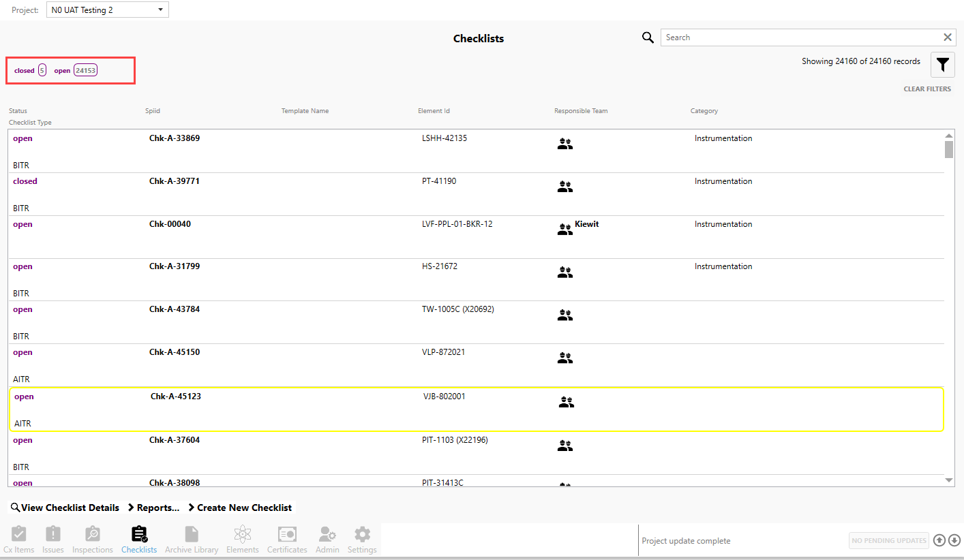Filter by the closed status badge
The image size is (964, 560).
30,70
